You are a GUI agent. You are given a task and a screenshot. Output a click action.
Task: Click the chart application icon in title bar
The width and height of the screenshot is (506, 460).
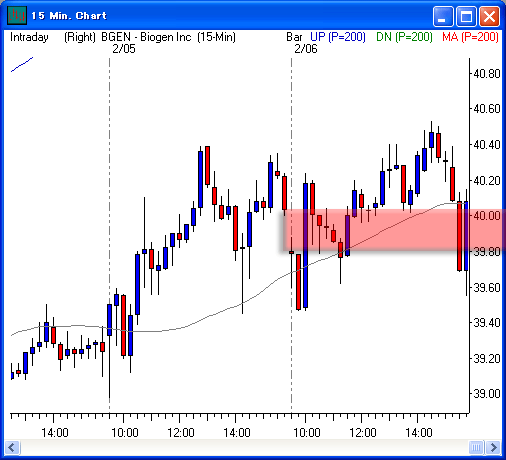pyautogui.click(x=17, y=15)
